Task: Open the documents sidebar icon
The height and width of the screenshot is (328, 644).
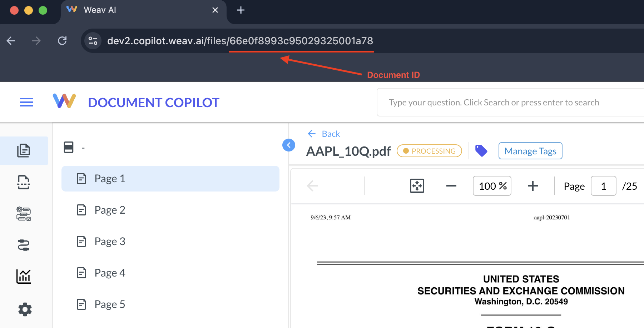Action: pos(24,150)
